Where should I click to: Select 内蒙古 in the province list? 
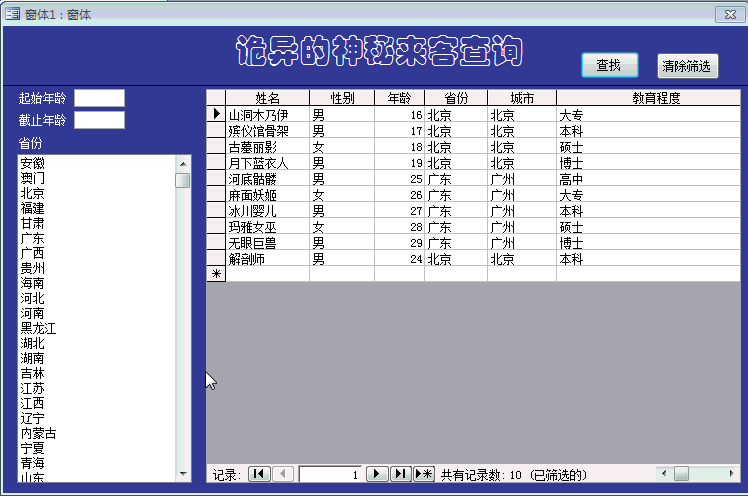coord(96,434)
